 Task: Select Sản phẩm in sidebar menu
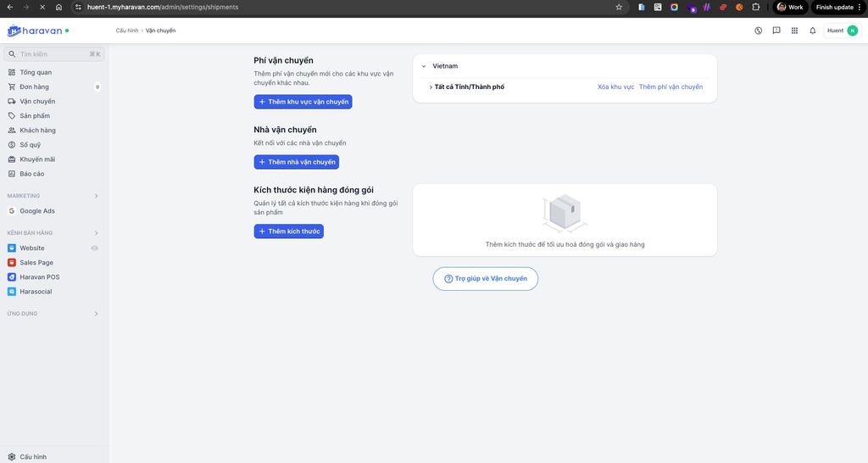pos(35,116)
